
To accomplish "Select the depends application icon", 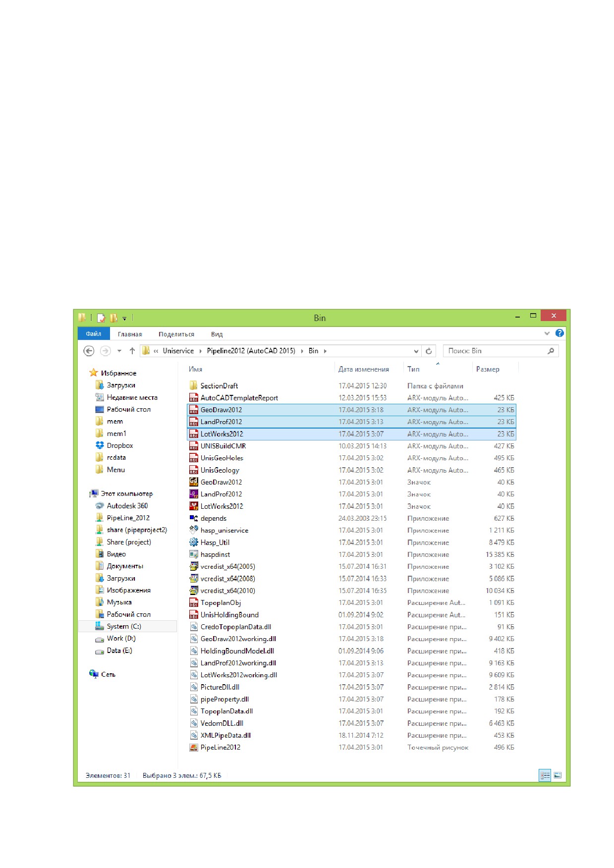I will pos(194,518).
